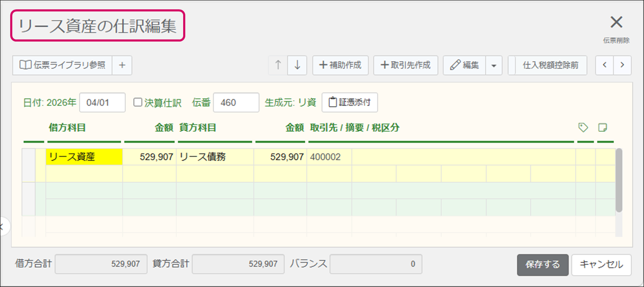Click 補助作成 to create sub-account

340,65
